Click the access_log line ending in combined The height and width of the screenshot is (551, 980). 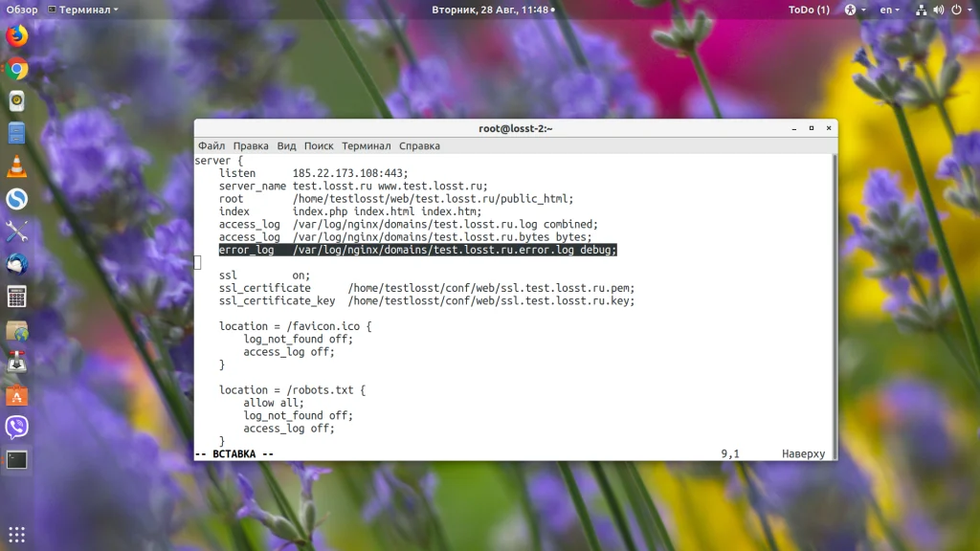click(408, 224)
